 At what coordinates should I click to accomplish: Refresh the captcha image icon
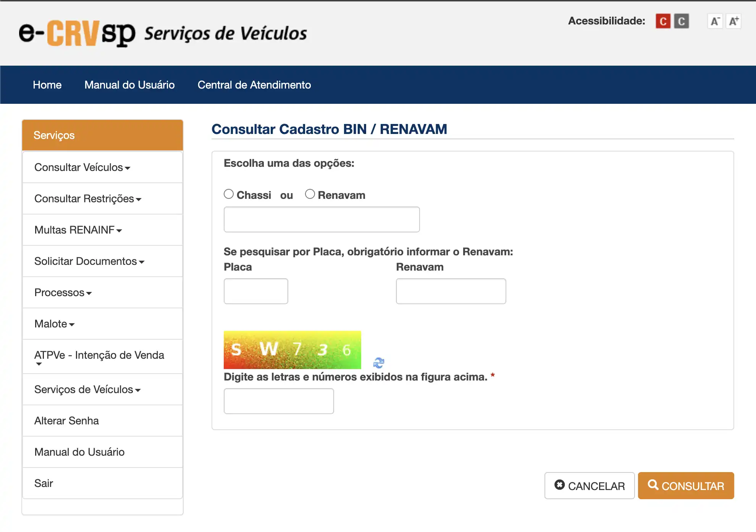(x=378, y=363)
